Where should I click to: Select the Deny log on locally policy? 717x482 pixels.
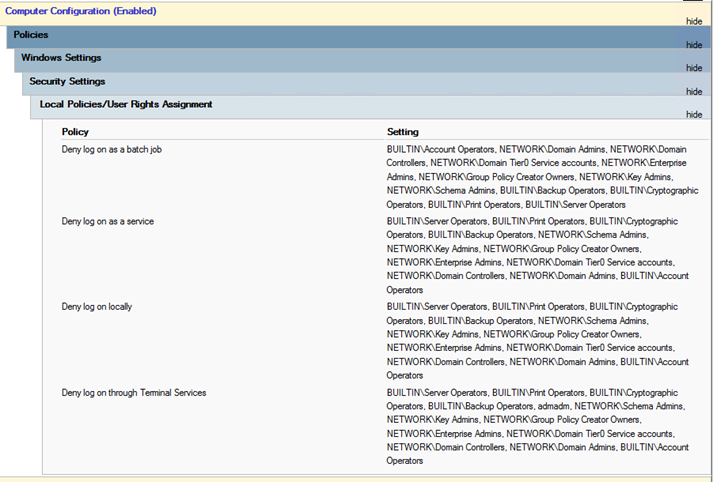(97, 306)
